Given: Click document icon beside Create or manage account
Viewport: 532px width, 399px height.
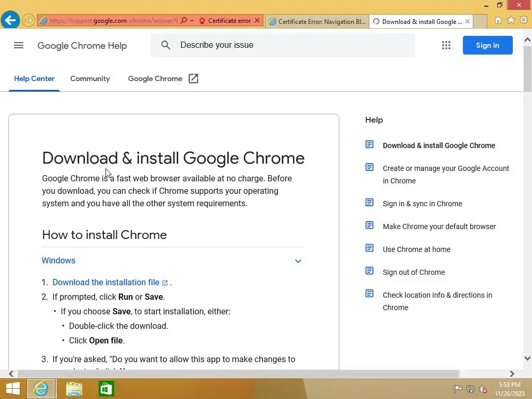Looking at the screenshot, I should pyautogui.click(x=369, y=167).
